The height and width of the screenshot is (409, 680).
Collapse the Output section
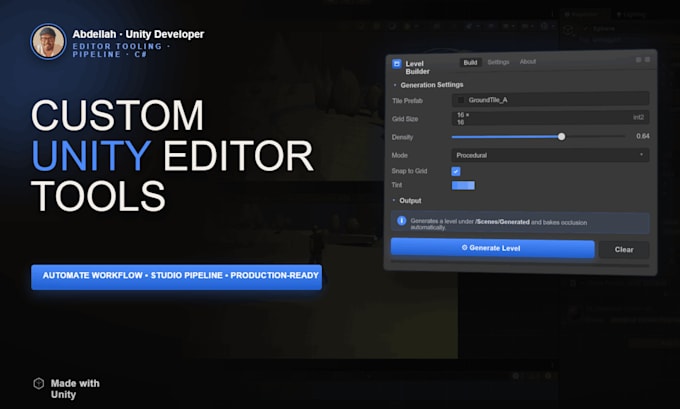394,200
